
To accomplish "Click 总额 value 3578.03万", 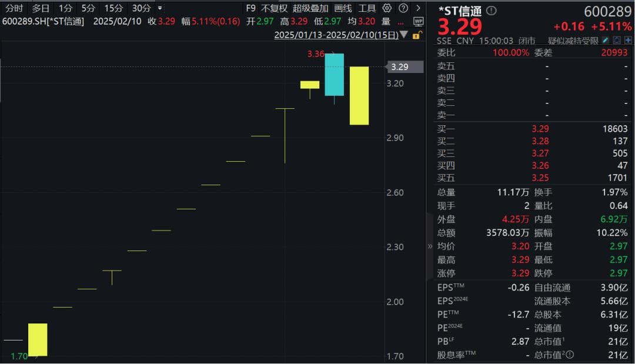I will coord(508,233).
